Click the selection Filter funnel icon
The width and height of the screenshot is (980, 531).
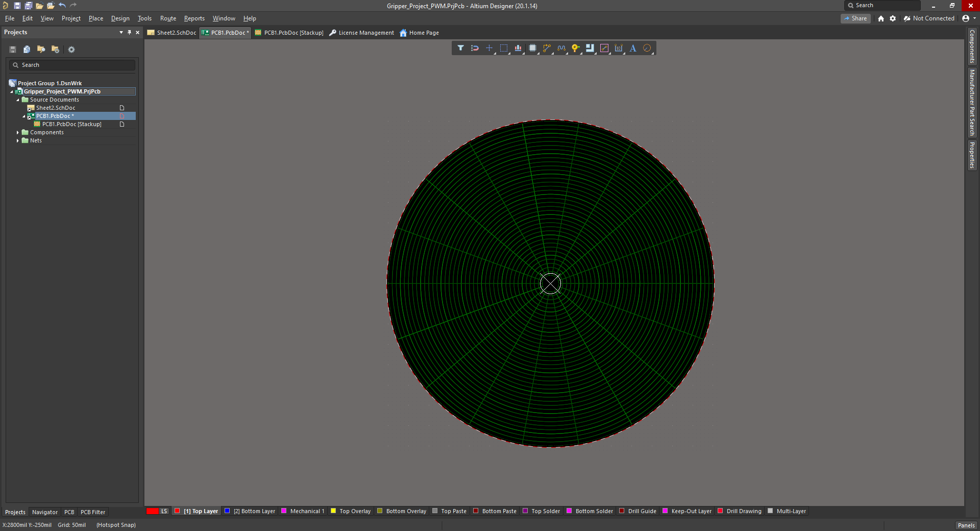(x=460, y=48)
